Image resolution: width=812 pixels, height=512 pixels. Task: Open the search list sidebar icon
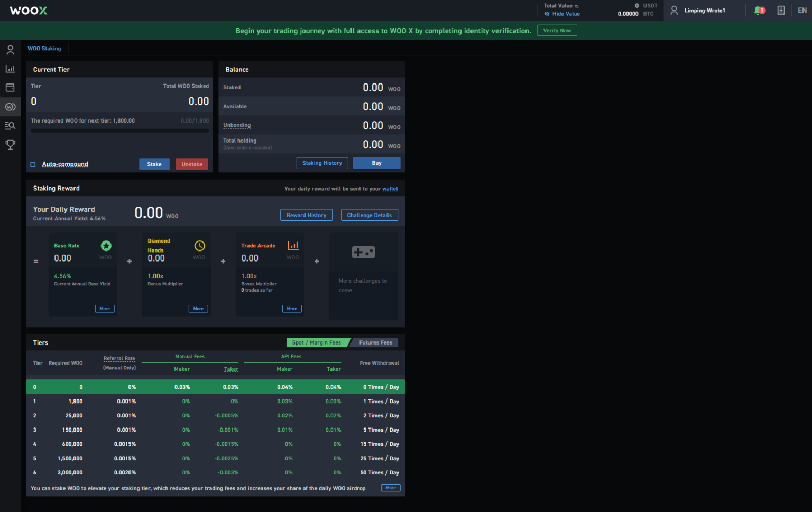(x=10, y=126)
